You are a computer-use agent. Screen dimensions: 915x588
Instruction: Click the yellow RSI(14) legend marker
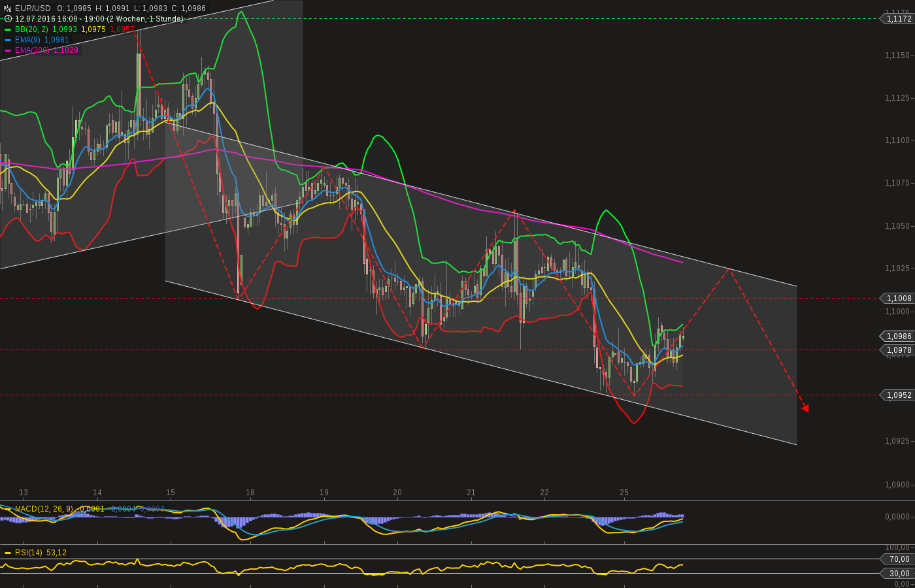[x=8, y=553]
